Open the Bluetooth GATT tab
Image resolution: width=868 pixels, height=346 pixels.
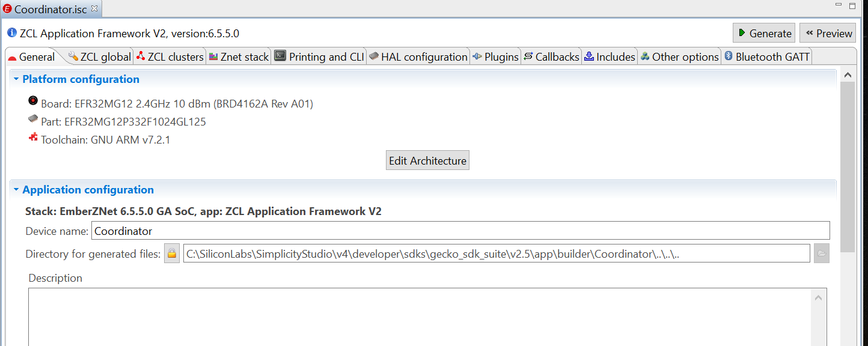click(x=767, y=57)
